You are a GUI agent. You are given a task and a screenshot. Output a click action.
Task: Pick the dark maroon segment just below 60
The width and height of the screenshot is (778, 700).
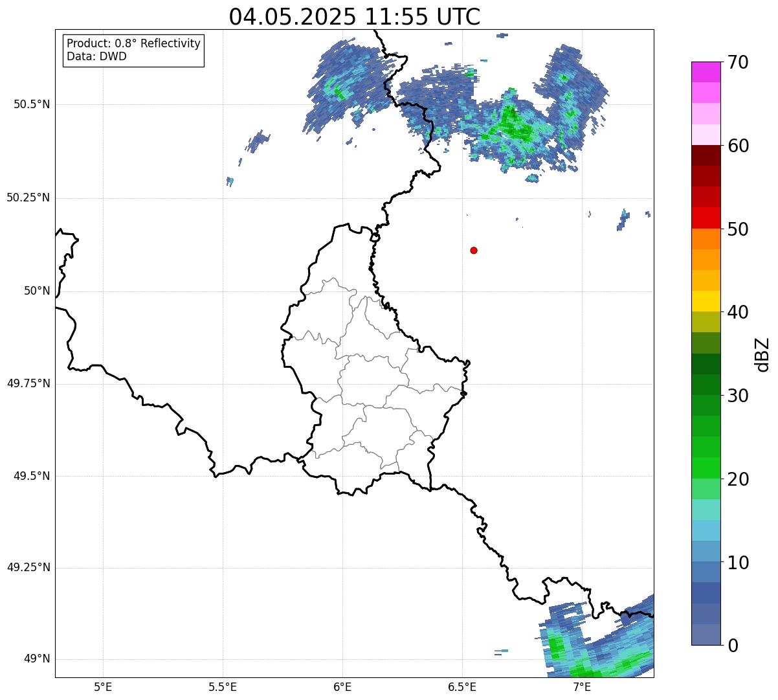(706, 155)
